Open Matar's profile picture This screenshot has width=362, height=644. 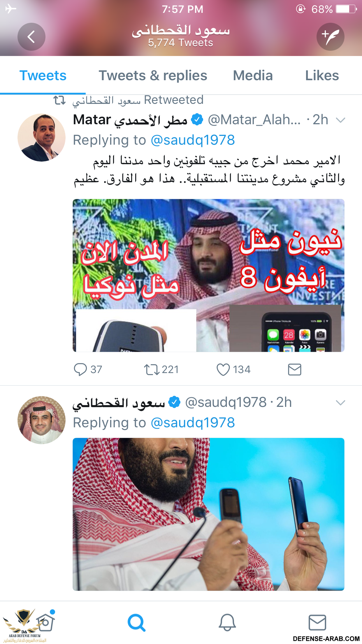41,137
